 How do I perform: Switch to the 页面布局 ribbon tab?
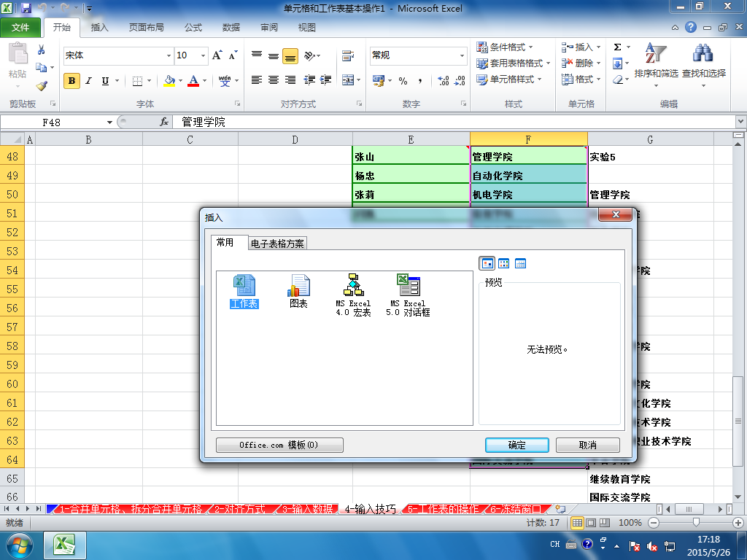pyautogui.click(x=146, y=28)
